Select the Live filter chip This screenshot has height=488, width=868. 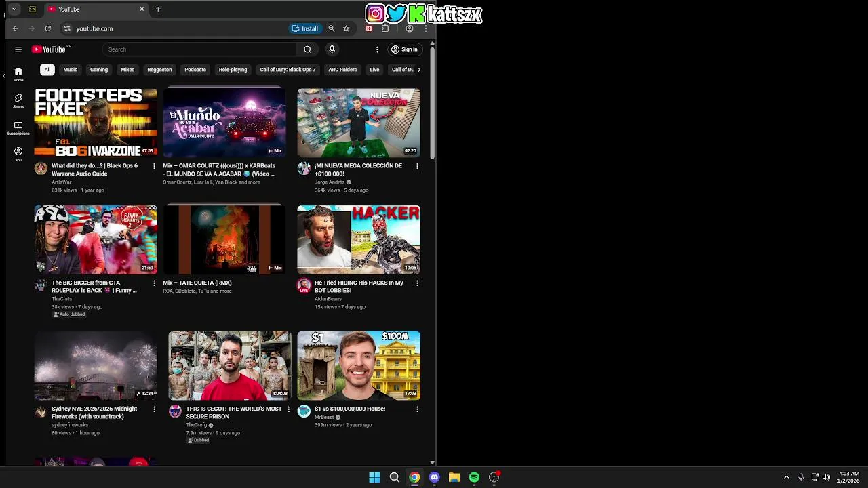(x=374, y=70)
